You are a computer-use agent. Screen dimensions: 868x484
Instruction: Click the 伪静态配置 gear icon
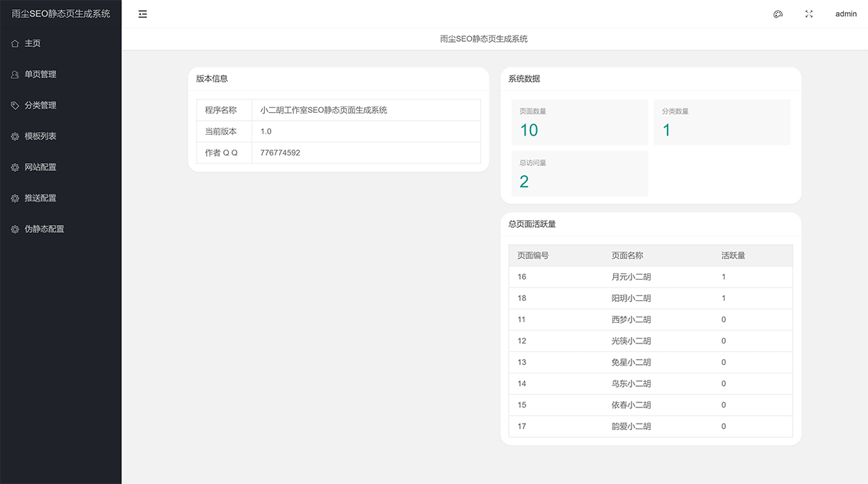tap(16, 229)
